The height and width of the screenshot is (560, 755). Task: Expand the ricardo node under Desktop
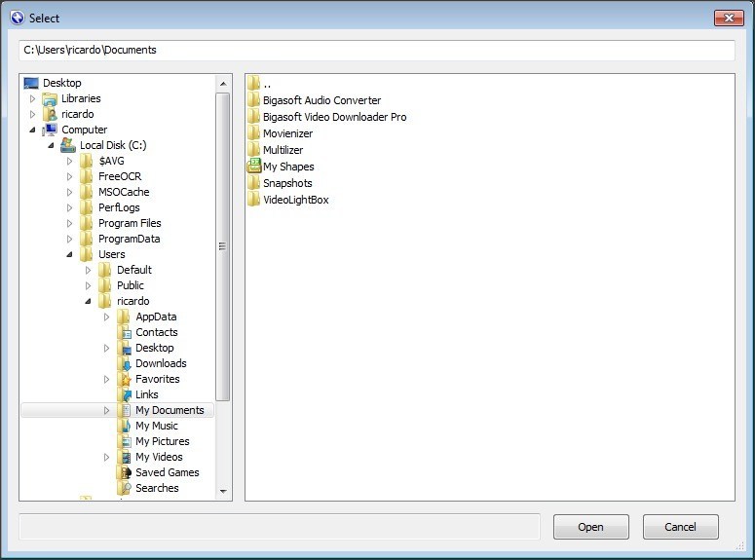pos(33,114)
